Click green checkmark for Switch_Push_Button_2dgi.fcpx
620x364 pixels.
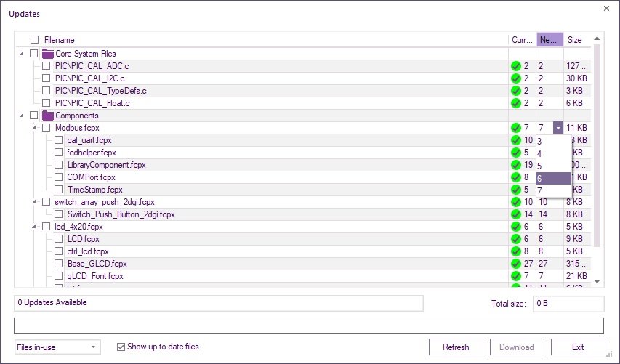click(516, 214)
